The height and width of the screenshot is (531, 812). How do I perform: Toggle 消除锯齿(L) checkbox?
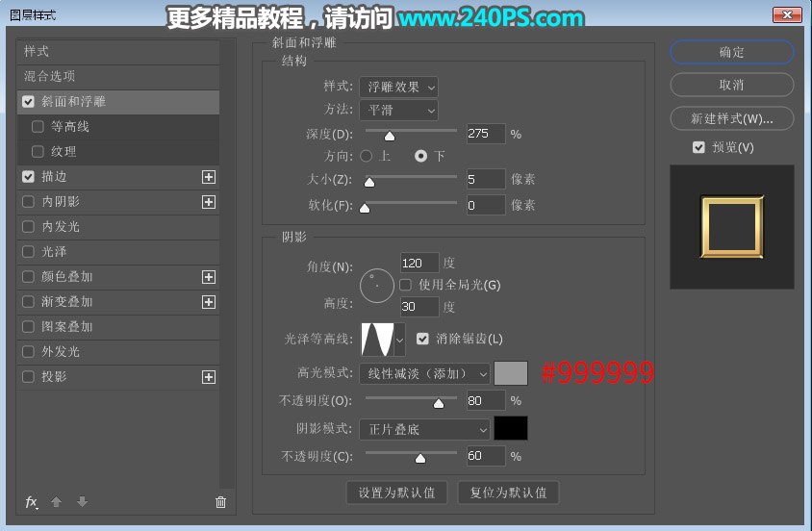(x=422, y=339)
